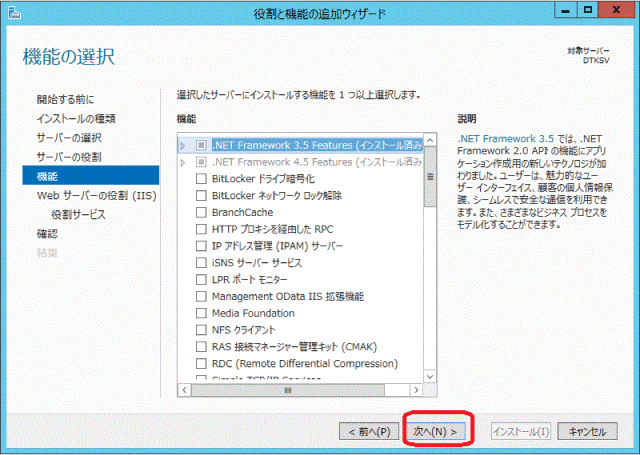Minimize the wizard window
This screenshot has width=640, height=455.
tap(565, 10)
